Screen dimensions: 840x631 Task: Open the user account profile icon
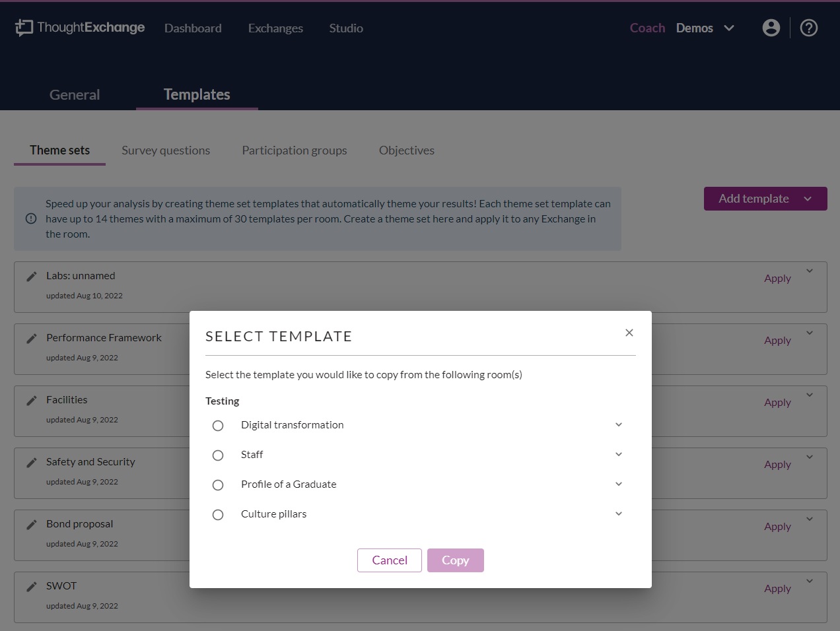[771, 28]
